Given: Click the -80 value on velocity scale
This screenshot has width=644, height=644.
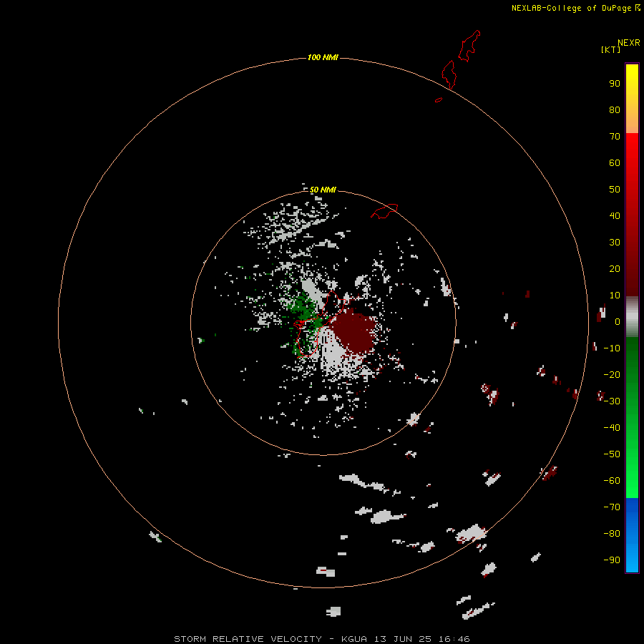Looking at the screenshot, I should pyautogui.click(x=612, y=534).
